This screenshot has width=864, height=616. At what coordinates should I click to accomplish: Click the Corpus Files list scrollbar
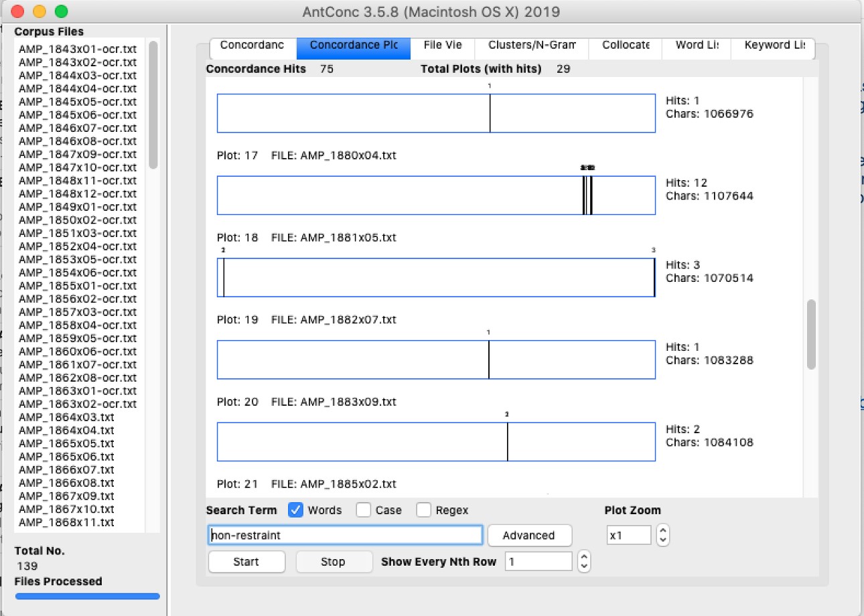[153, 105]
